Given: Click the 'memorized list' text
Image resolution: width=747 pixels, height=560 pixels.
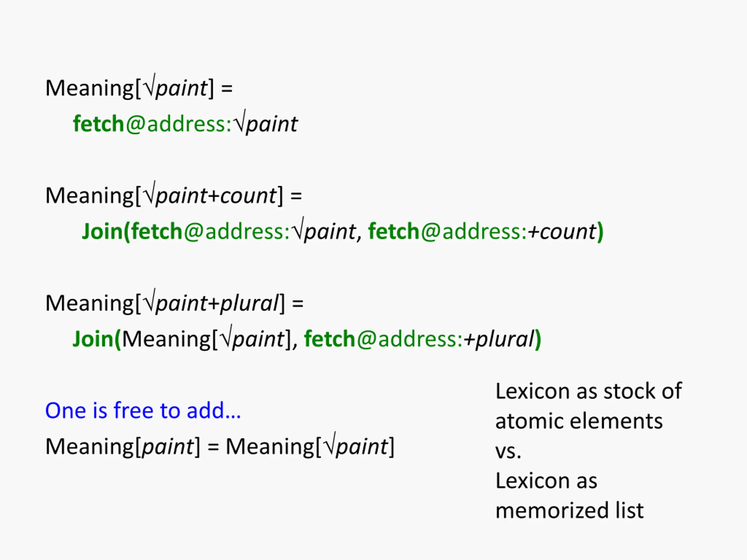Looking at the screenshot, I should tap(569, 510).
